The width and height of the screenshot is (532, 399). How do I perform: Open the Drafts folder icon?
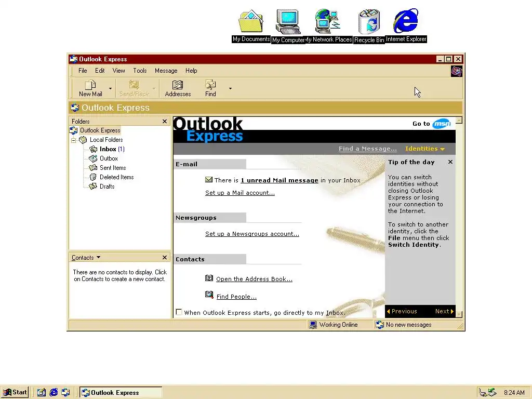pos(93,187)
